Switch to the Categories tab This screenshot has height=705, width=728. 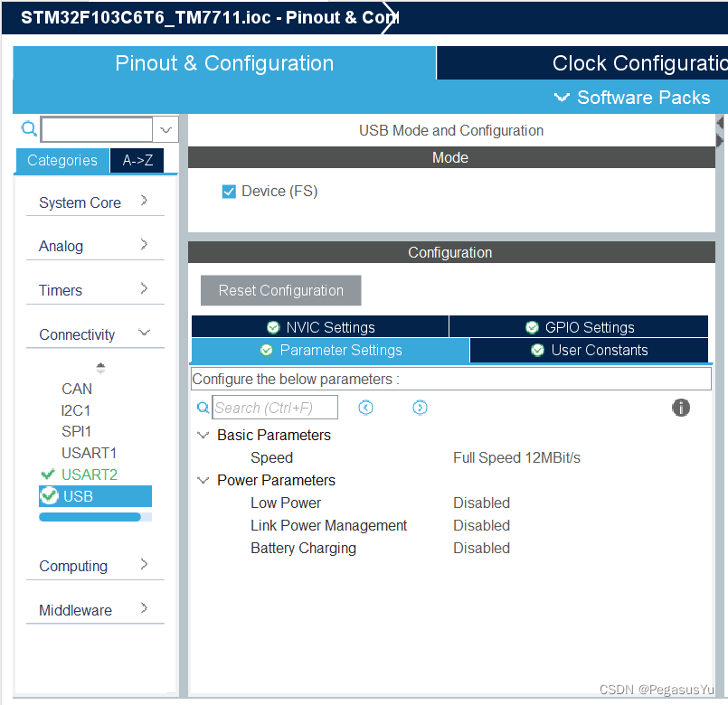click(62, 161)
